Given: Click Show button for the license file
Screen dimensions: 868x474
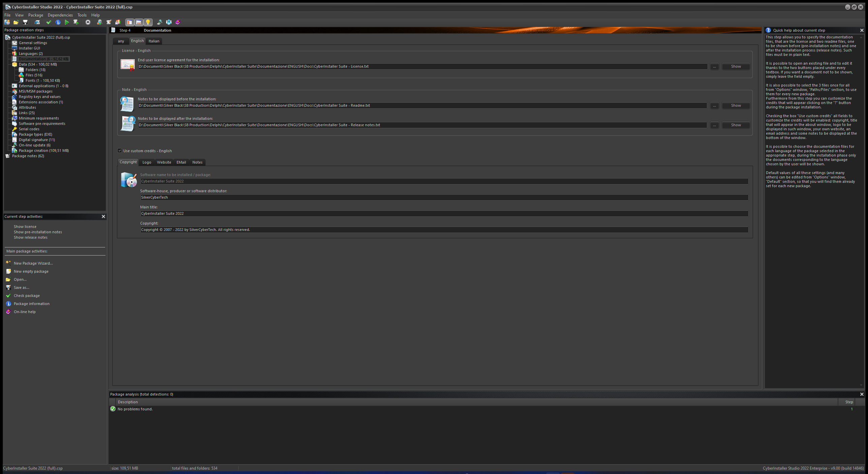Looking at the screenshot, I should 736,66.
